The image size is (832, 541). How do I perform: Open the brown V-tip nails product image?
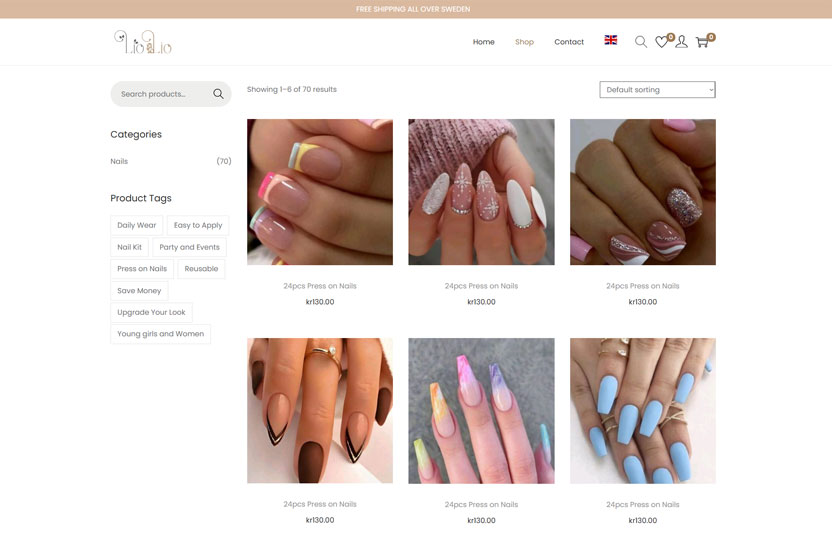click(320, 411)
